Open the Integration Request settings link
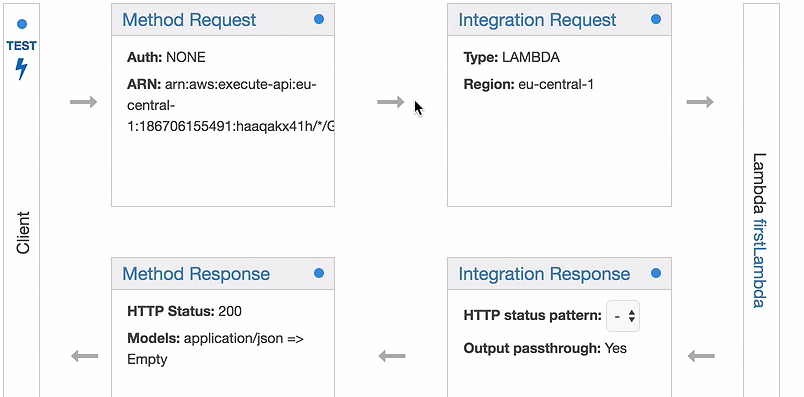Image resolution: width=804 pixels, height=397 pixels. (x=537, y=19)
